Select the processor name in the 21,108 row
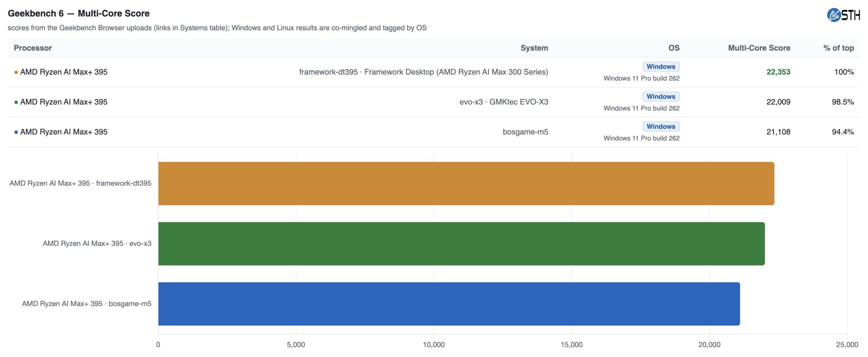 (64, 132)
